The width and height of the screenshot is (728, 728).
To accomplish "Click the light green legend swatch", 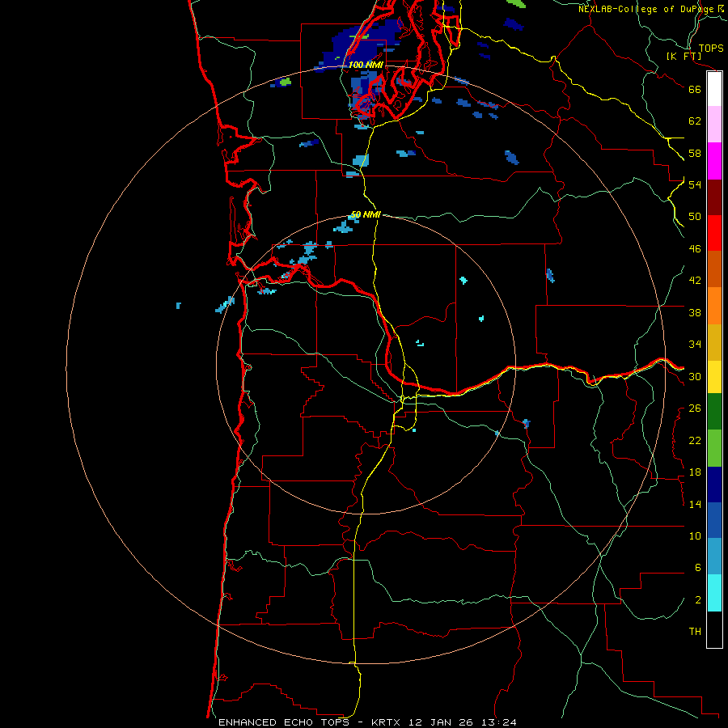I will (714, 447).
